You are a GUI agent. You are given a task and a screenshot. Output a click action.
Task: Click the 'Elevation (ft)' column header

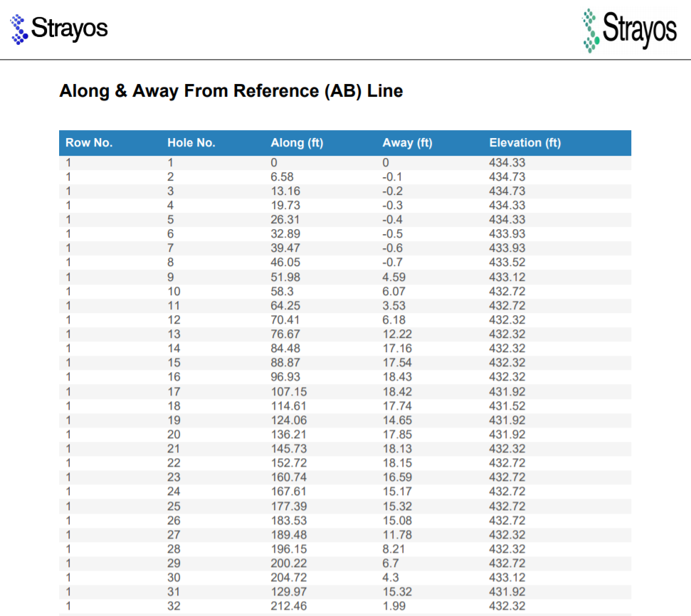(x=525, y=143)
